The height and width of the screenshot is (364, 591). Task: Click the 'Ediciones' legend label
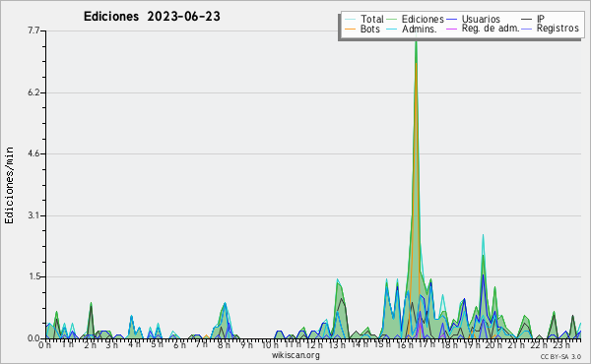point(423,20)
